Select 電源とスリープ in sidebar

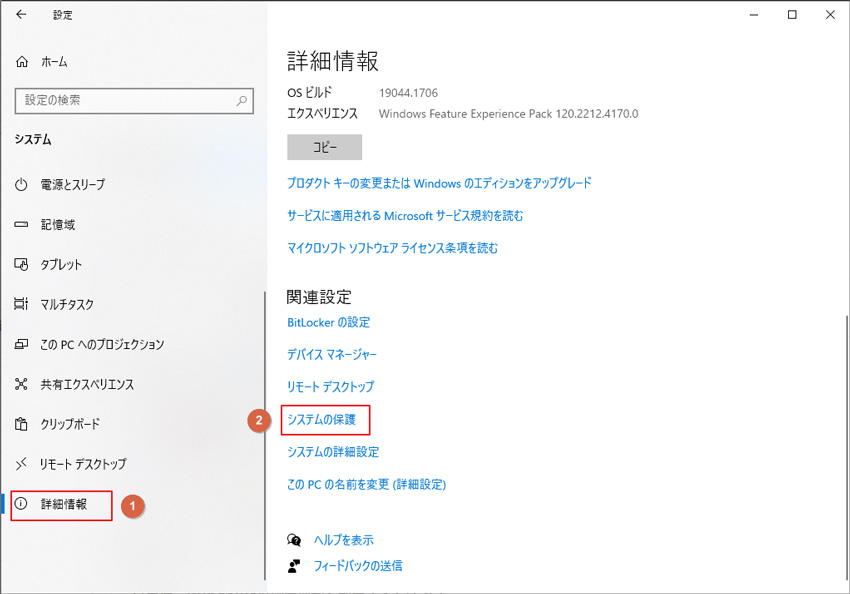[x=73, y=185]
